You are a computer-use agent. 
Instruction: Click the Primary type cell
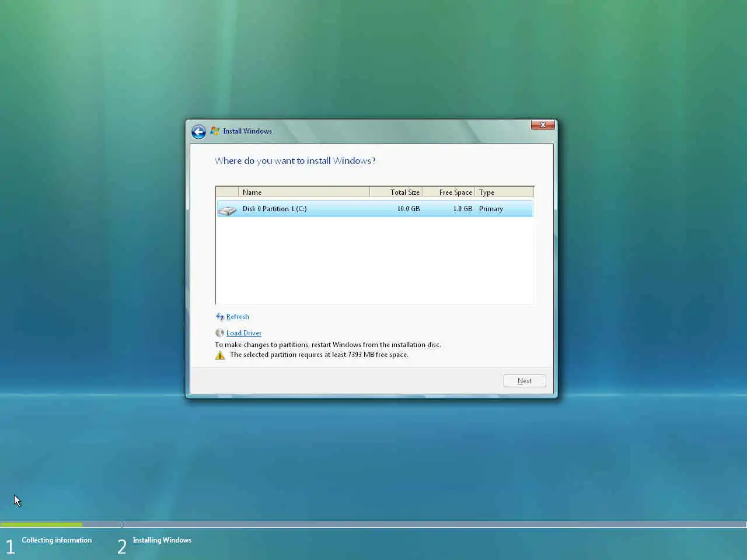click(x=491, y=209)
